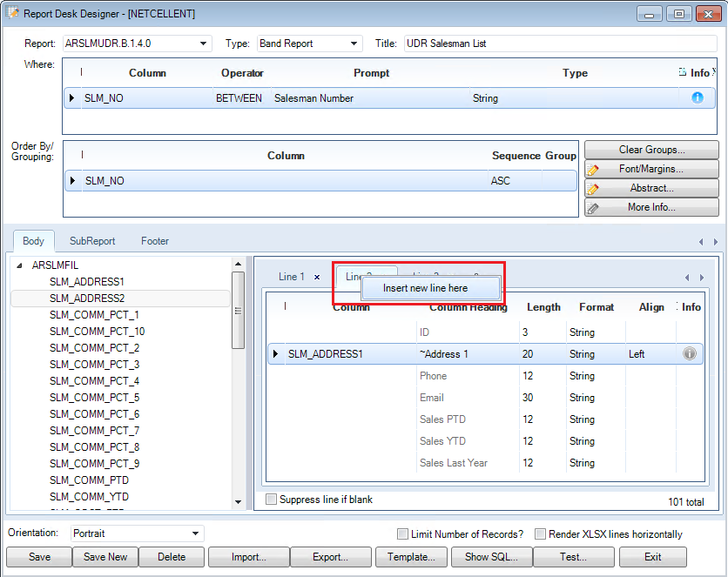This screenshot has height=577, width=728.
Task: Select the Line 1 tab
Action: click(292, 277)
